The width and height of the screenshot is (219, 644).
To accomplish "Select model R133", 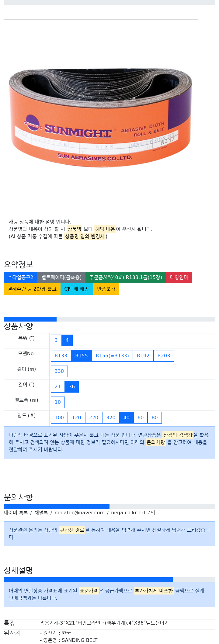I will pyautogui.click(x=61, y=356).
